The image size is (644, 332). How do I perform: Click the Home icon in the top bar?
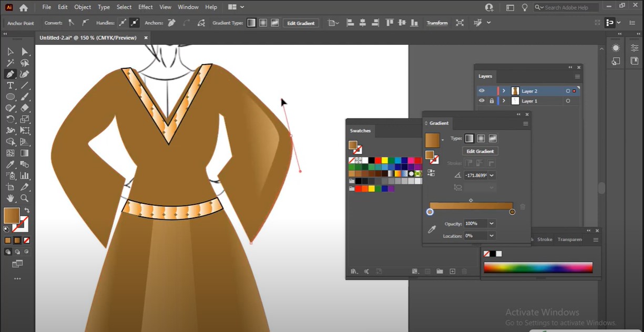pos(23,7)
